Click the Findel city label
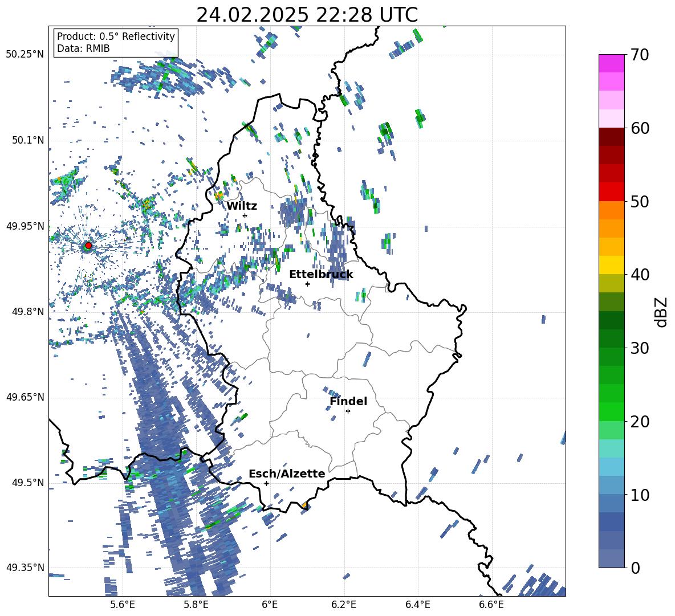The width and height of the screenshot is (675, 616). (x=348, y=401)
